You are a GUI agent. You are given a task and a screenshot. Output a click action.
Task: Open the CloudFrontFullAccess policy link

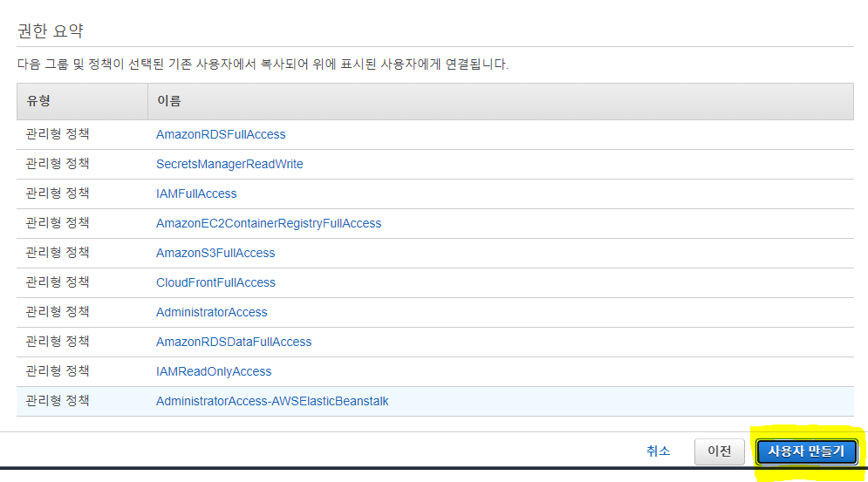click(215, 282)
